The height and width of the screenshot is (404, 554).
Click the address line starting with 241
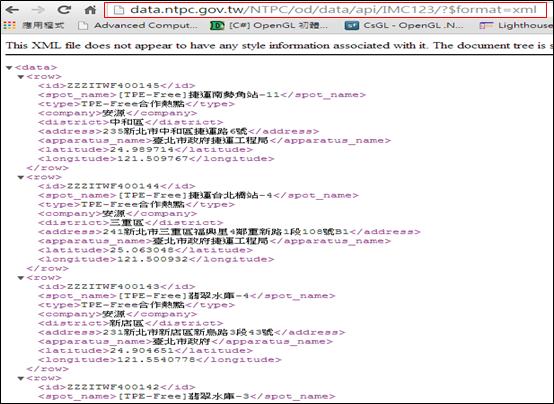[x=229, y=232]
